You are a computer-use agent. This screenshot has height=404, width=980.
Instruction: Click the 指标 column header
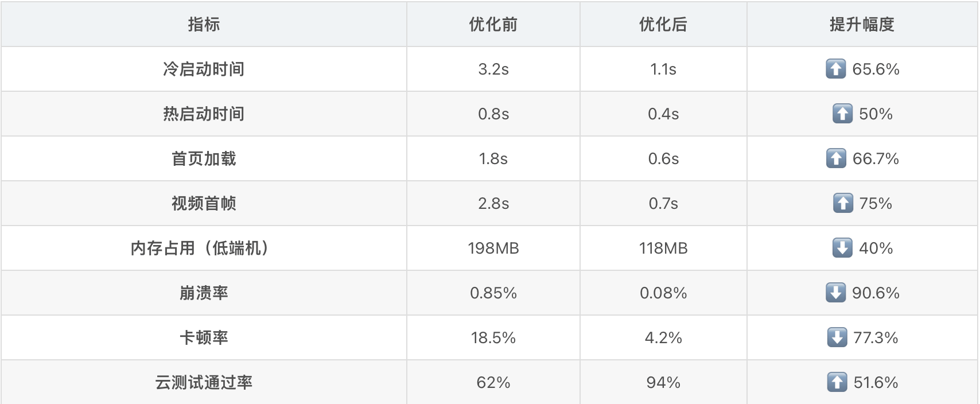(204, 24)
